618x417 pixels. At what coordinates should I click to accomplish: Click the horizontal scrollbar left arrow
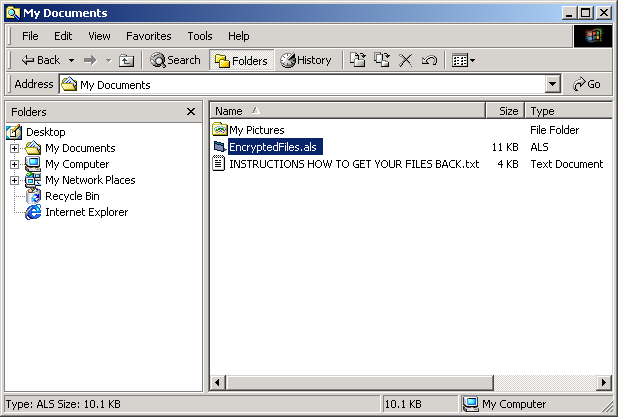217,382
